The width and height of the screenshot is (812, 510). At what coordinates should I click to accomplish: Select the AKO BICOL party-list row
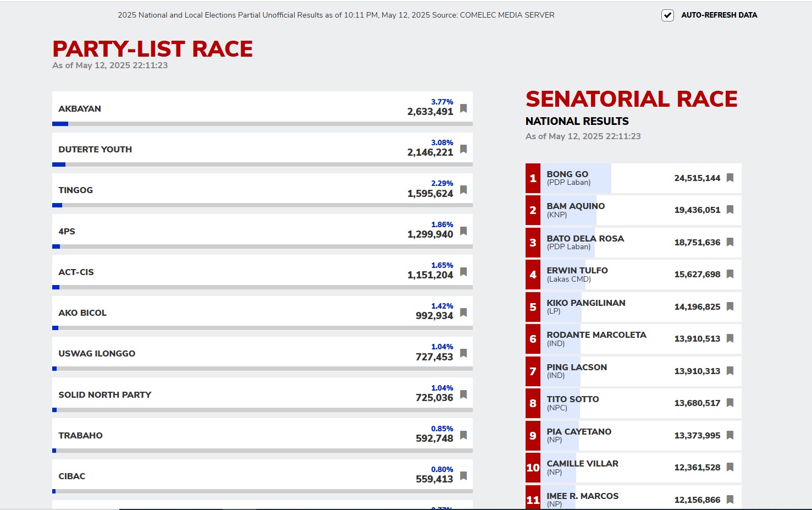click(x=262, y=313)
